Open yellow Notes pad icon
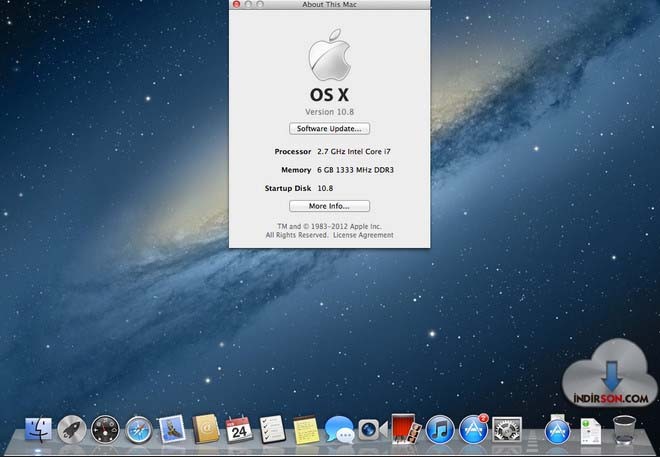This screenshot has width=660, height=457. pos(306,430)
